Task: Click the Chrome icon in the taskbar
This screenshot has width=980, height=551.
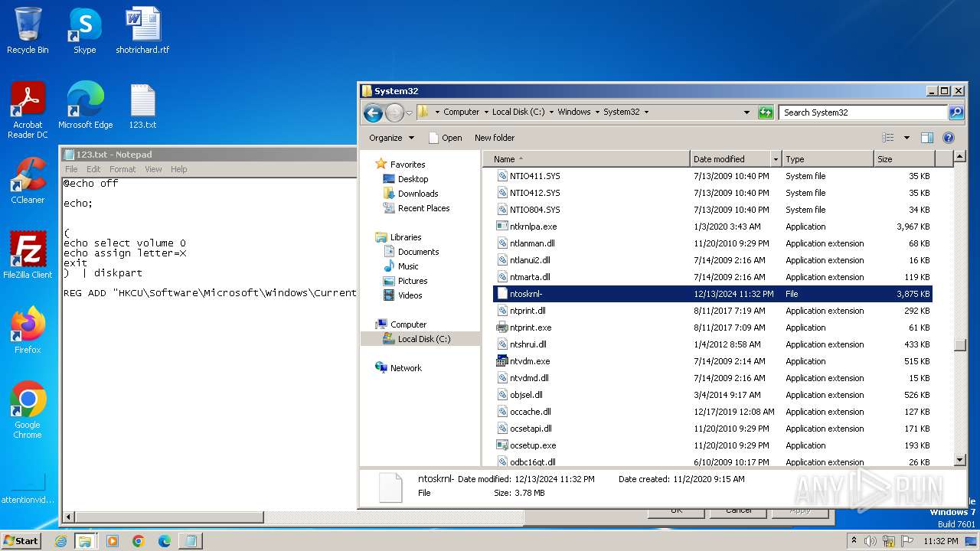Action: click(139, 541)
